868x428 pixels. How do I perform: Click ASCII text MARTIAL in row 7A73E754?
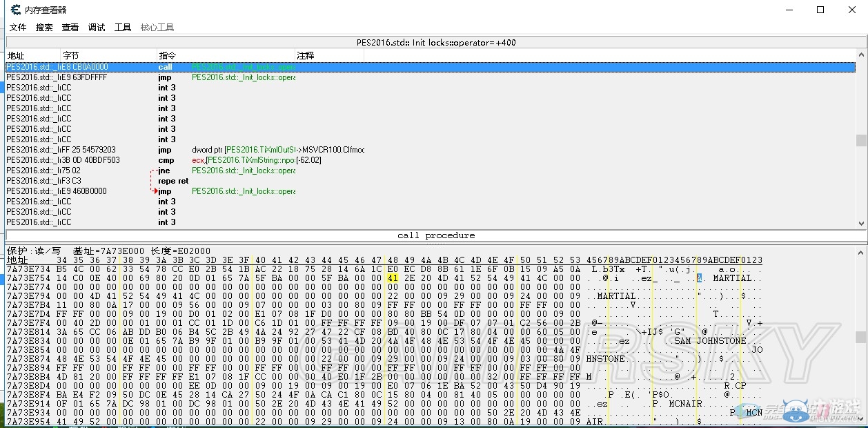tap(733, 278)
